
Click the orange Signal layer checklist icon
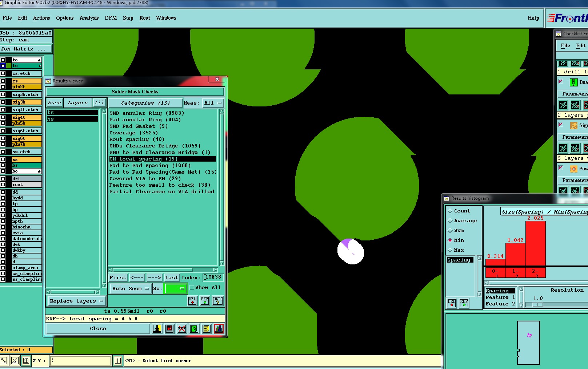pyautogui.click(x=574, y=126)
